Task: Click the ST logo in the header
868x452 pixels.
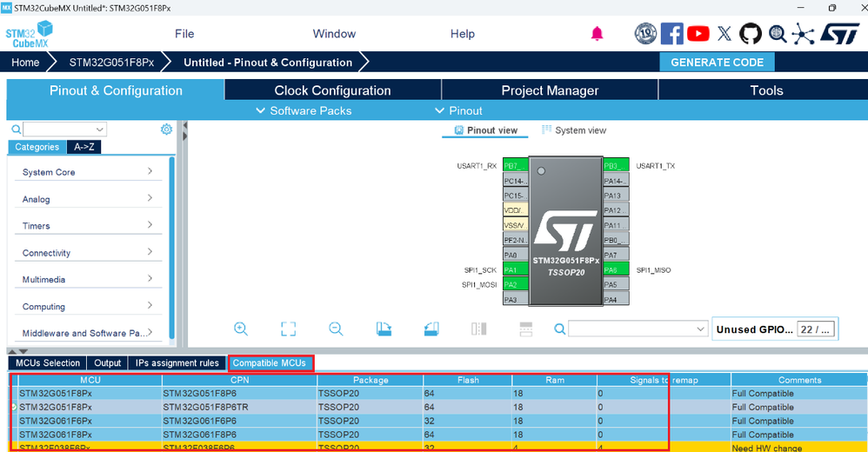Action: (840, 34)
